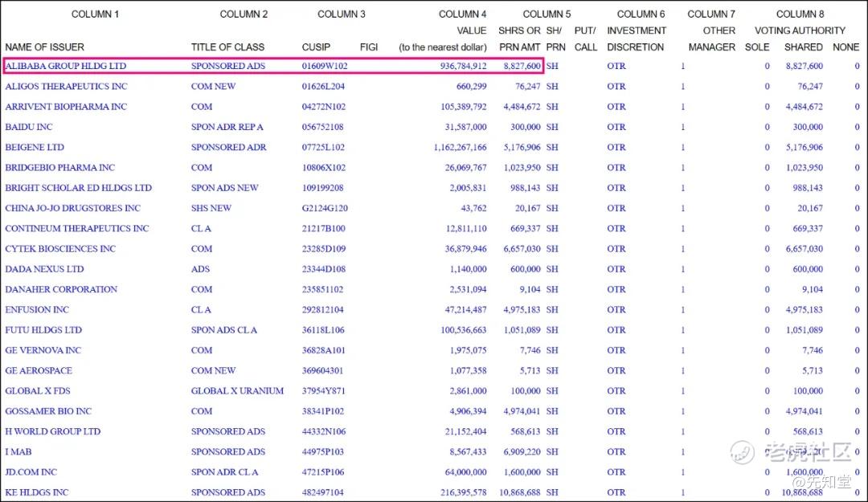Click Baidu CUSIP 056752108
Viewport: 868px width, 502px height.
point(323,127)
